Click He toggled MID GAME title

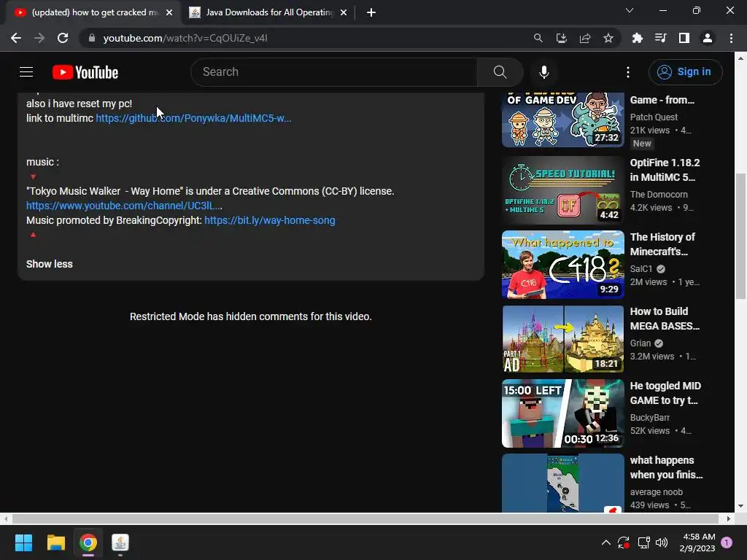[x=665, y=393]
